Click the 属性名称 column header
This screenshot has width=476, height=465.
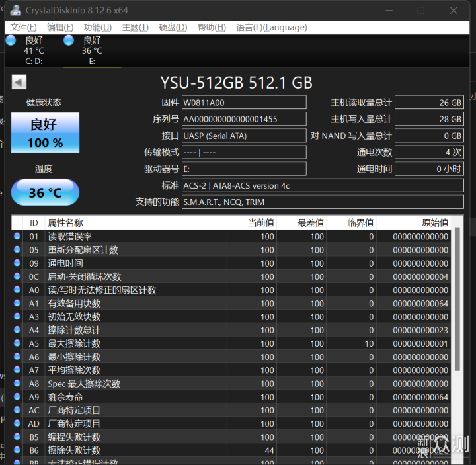(136, 223)
